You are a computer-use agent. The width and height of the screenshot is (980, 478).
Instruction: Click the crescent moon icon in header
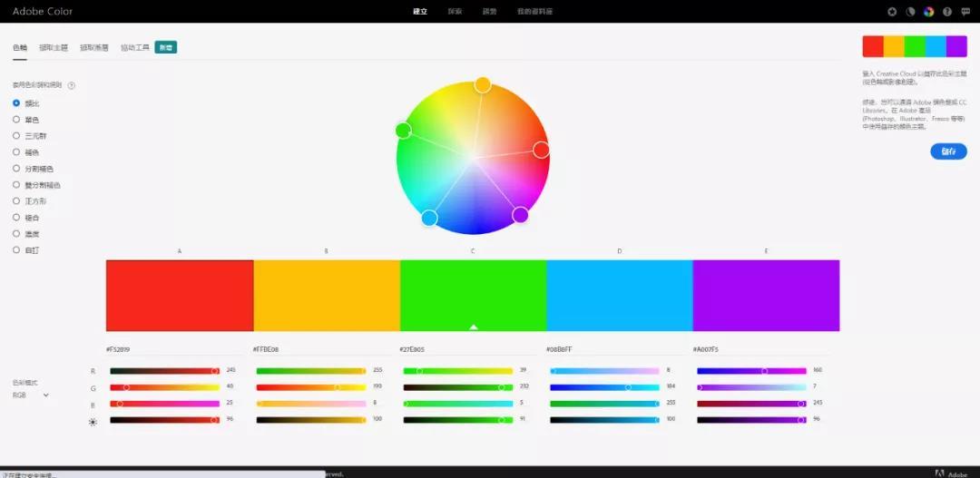coord(910,12)
